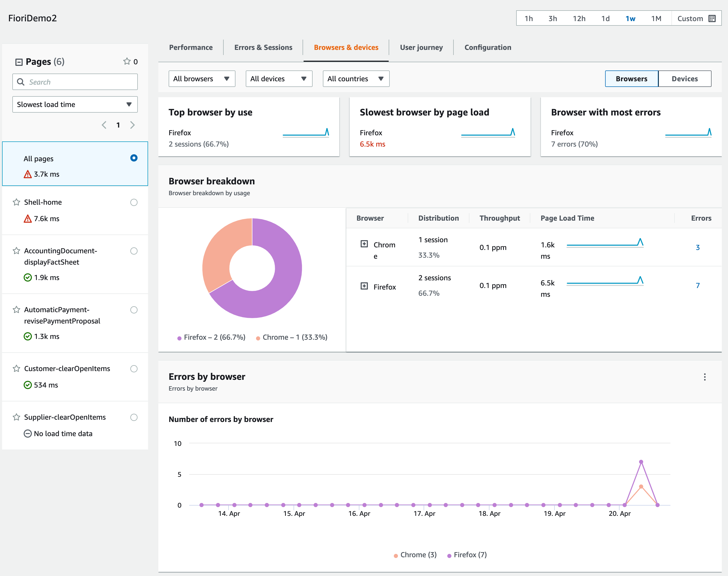Screen dimensions: 728x576
Task: Select AutomaticPayment-revisePaymentProposal radio button
Action: pyautogui.click(x=134, y=310)
